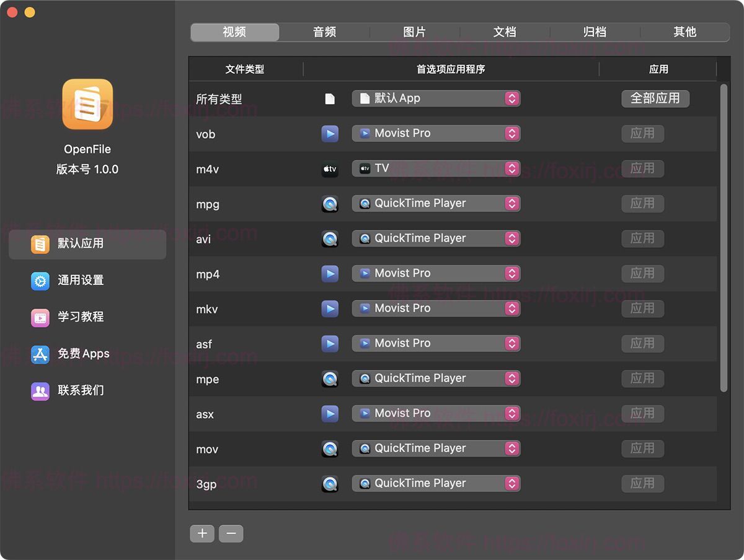Select the Movist Pro icon next to mkv
The height and width of the screenshot is (560, 744).
pyautogui.click(x=330, y=308)
